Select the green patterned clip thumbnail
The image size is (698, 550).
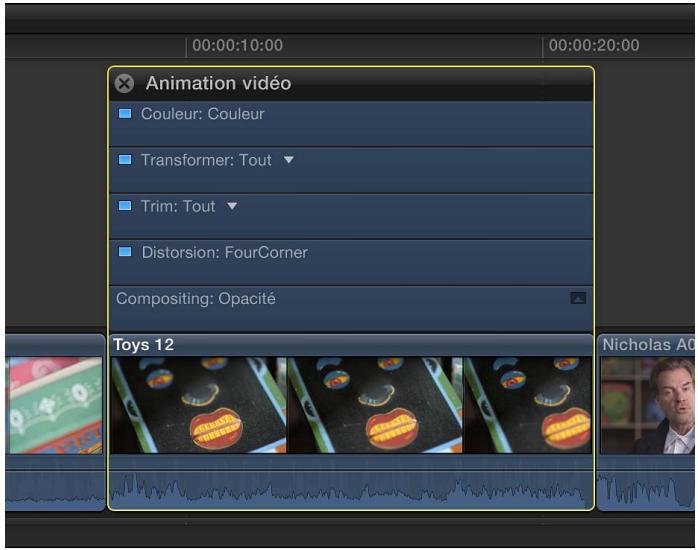(x=55, y=405)
